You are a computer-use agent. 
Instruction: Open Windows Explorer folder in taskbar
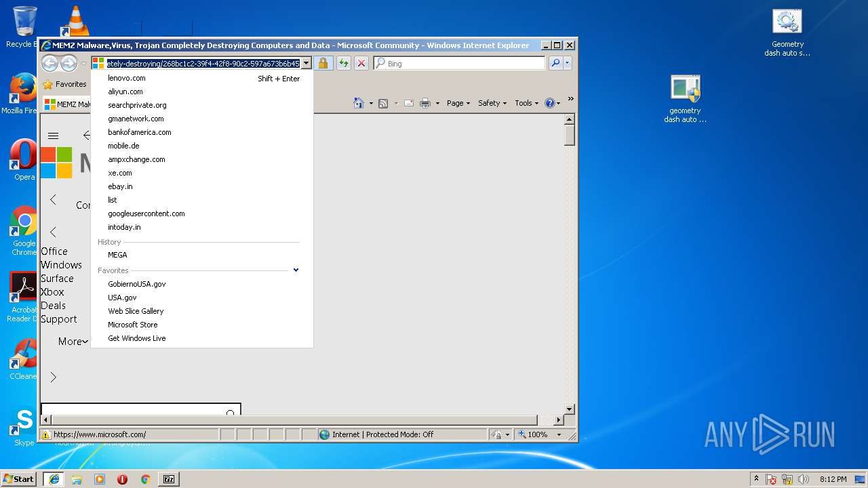(77, 479)
